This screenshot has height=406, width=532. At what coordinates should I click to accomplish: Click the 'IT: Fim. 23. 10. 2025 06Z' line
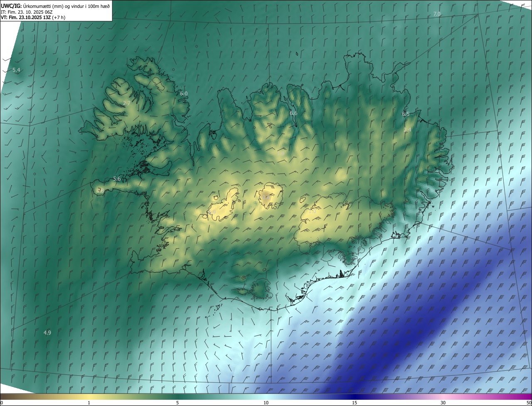point(27,12)
